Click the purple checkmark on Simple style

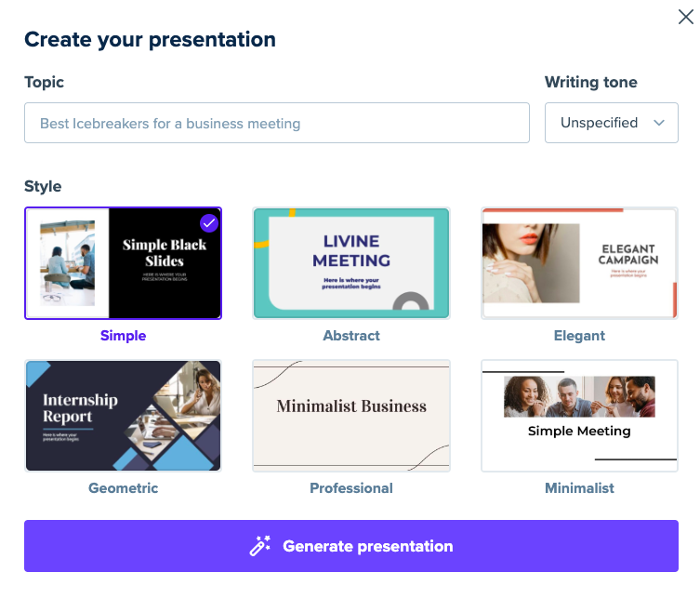208,222
